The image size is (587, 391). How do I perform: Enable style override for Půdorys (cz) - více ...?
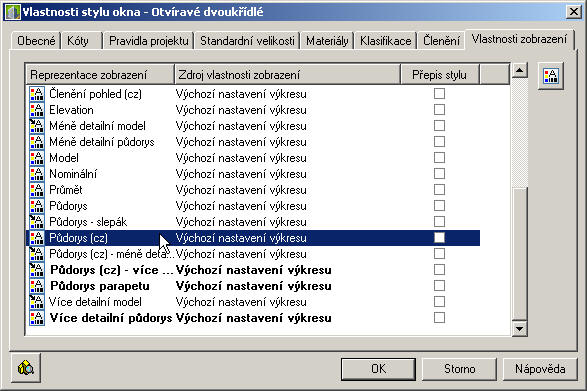[x=439, y=270]
